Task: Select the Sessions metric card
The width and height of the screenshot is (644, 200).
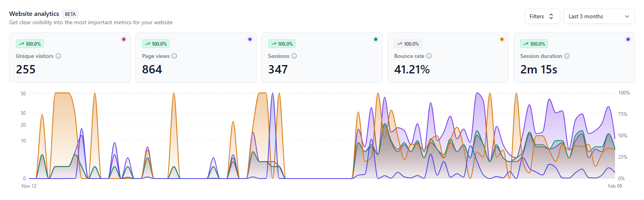Action: click(322, 58)
